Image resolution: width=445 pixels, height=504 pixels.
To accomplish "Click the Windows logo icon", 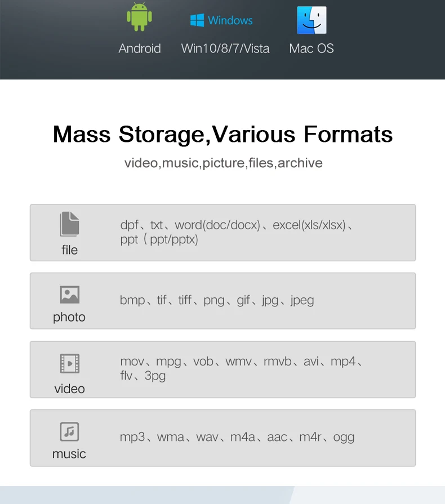I will coord(197,20).
